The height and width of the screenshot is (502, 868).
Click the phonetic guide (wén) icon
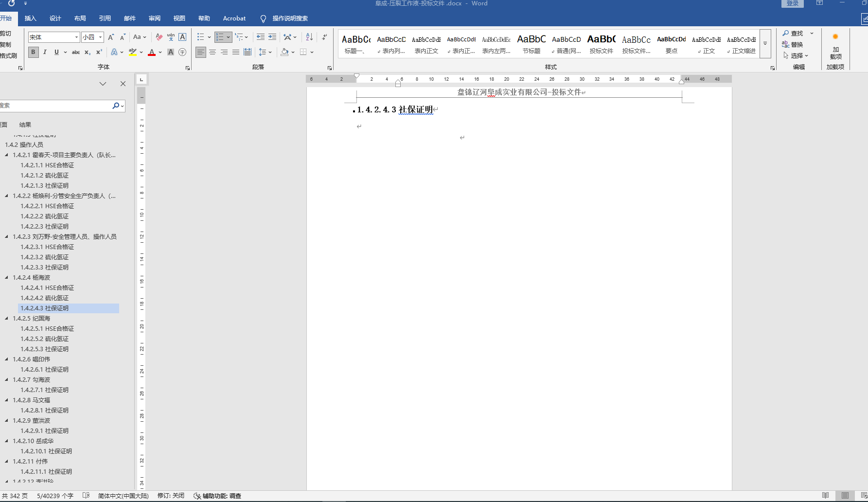point(171,37)
